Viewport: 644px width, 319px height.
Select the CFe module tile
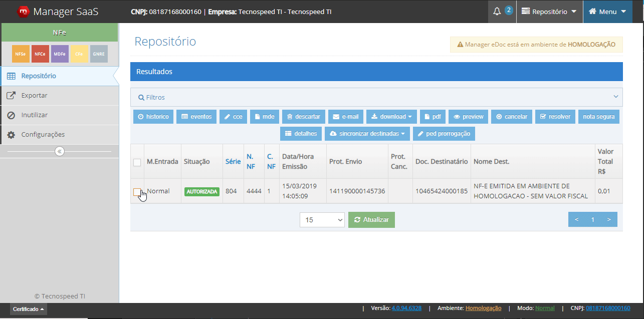coord(79,54)
